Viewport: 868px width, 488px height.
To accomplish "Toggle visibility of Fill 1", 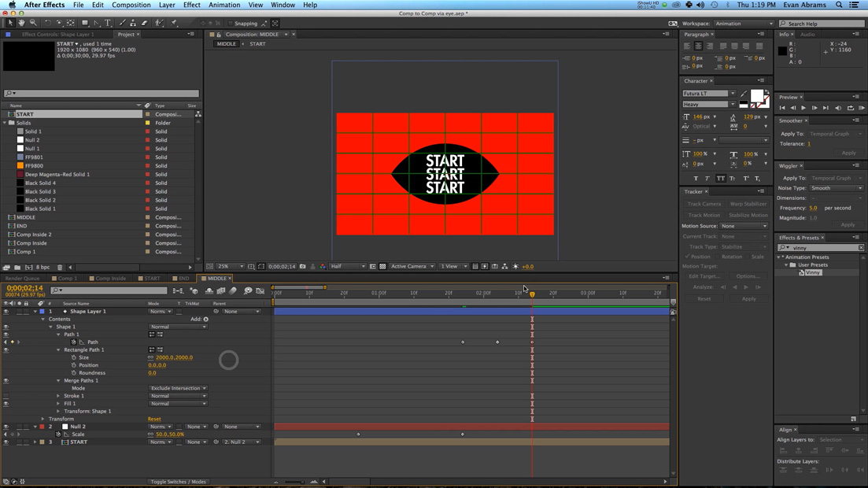I will click(x=6, y=404).
